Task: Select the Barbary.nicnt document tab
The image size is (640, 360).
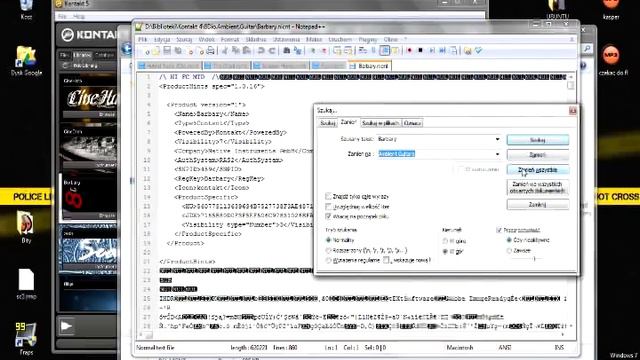Action: pyautogui.click(x=369, y=66)
